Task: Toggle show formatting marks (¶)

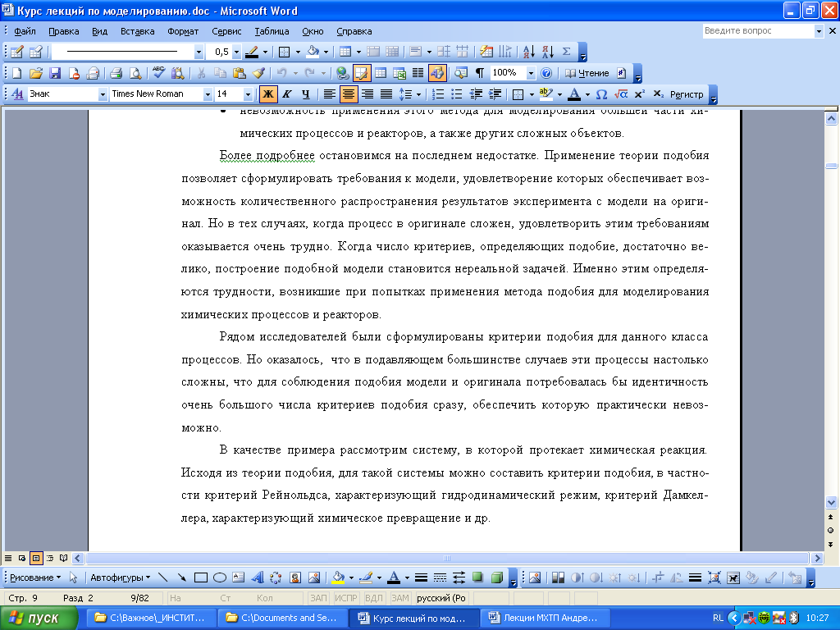Action: (x=480, y=73)
